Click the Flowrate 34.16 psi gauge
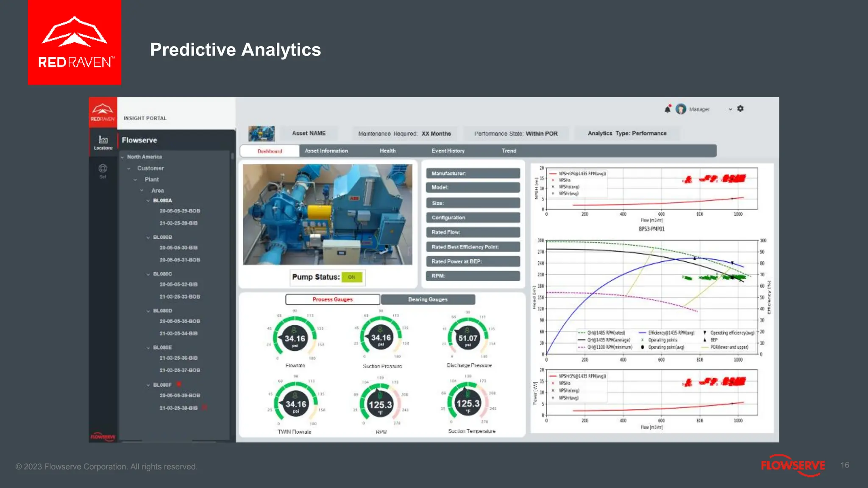 [x=295, y=338]
